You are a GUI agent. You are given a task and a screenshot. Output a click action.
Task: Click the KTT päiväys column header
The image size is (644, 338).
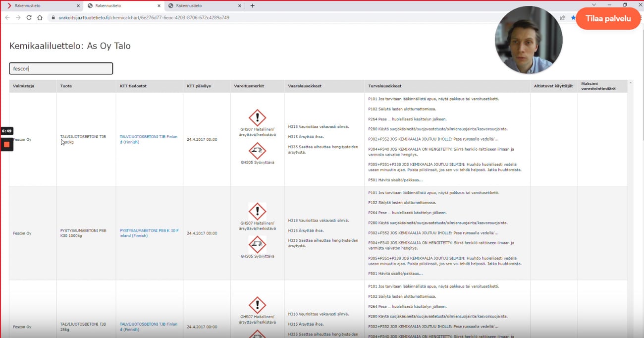coord(199,86)
